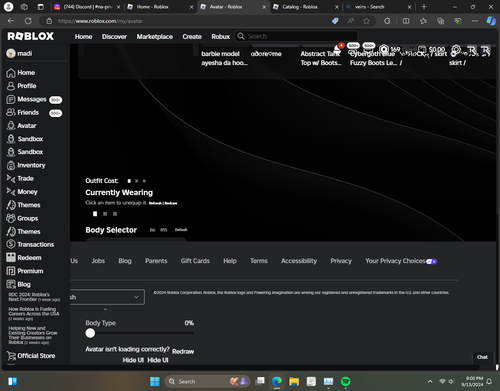Open the notifications bell with red badge

point(339,48)
